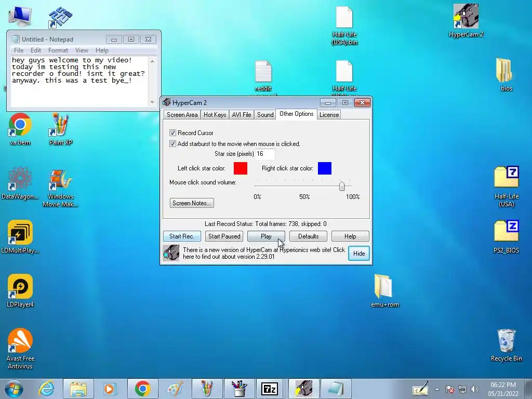
Task: Open the Half-Life (USA) 7z archive
Action: pyautogui.click(x=506, y=187)
